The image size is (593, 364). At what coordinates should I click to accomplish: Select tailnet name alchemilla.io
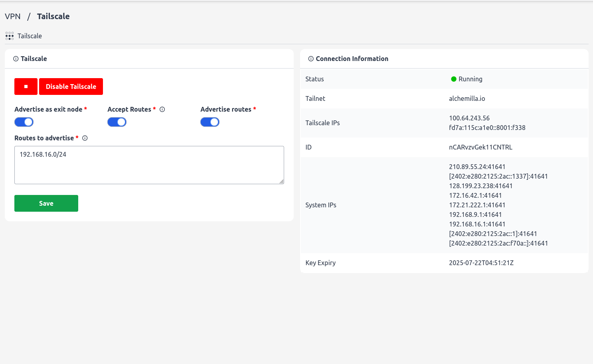467,98
